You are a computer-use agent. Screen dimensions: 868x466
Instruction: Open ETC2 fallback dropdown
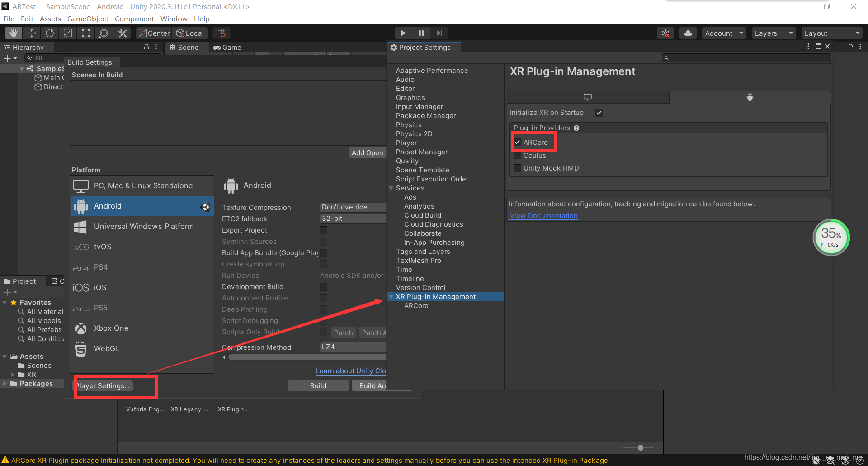pyautogui.click(x=353, y=219)
